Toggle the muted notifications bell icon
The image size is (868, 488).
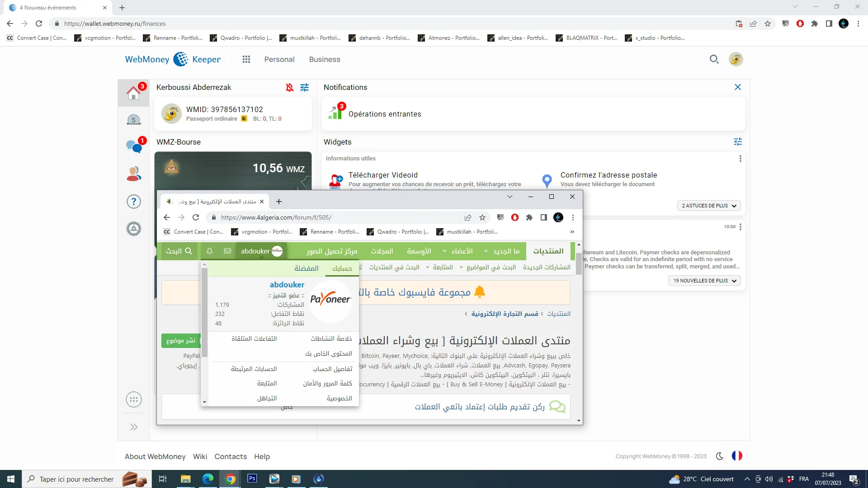pyautogui.click(x=289, y=87)
